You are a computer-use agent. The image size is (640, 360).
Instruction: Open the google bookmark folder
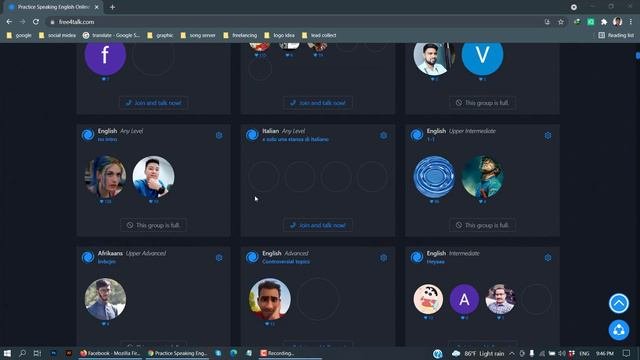click(x=19, y=36)
